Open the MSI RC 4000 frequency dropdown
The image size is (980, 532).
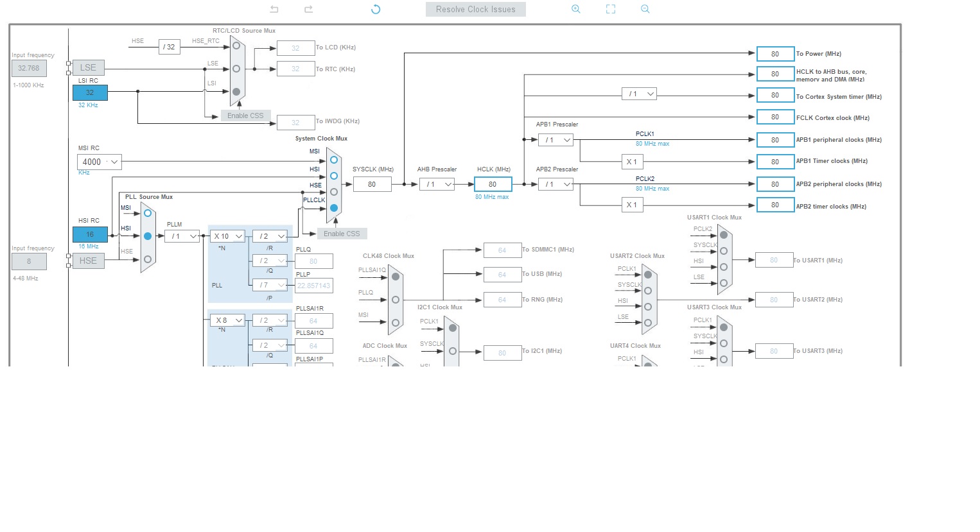click(x=100, y=162)
